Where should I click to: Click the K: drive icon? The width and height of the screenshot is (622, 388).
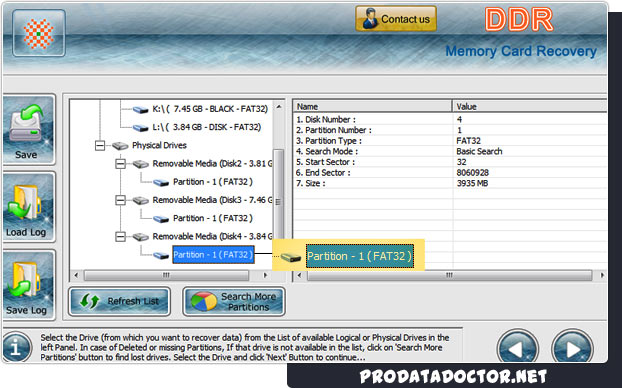click(140, 109)
